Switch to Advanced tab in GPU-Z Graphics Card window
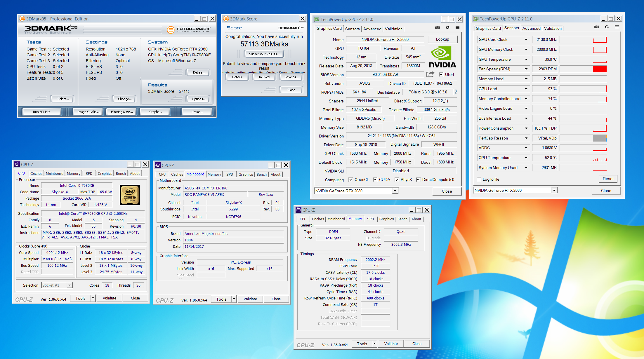The image size is (644, 359). coord(372,29)
